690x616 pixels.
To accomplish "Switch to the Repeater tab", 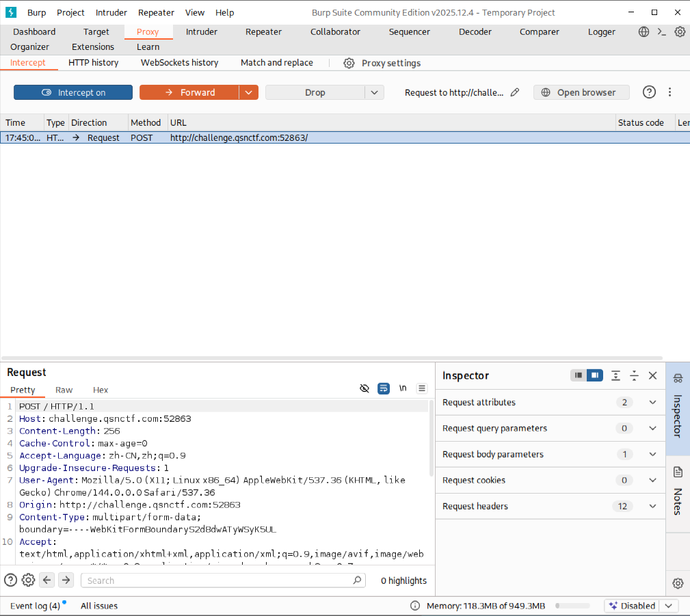I will pos(263,31).
